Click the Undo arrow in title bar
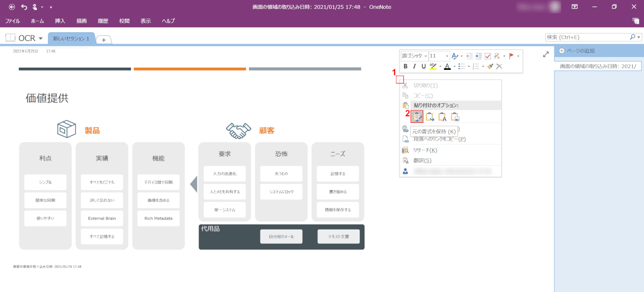 pyautogui.click(x=24, y=7)
